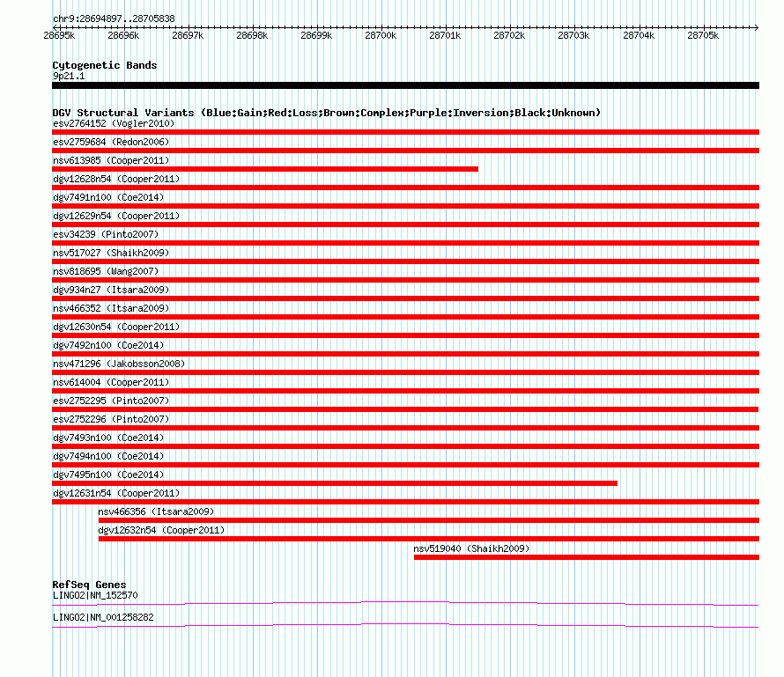Click esv34239 (Pinto2007) label
Screen dimensions: 784x677
click(x=106, y=234)
